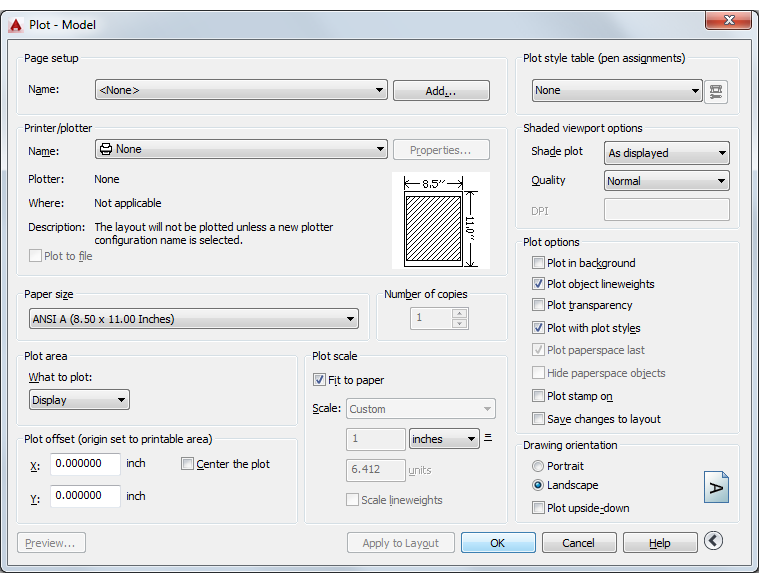
Task: Click the collapse options arrow icon
Action: [713, 541]
